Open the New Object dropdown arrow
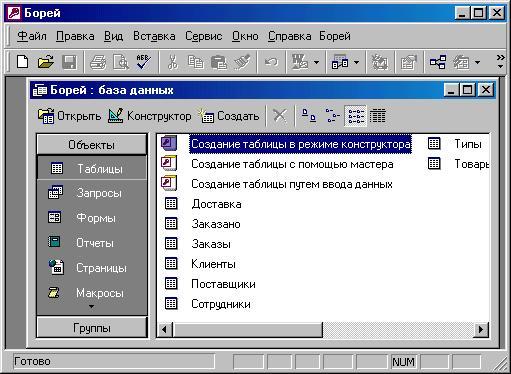Image resolution: width=511 pixels, height=374 pixels. [x=478, y=62]
